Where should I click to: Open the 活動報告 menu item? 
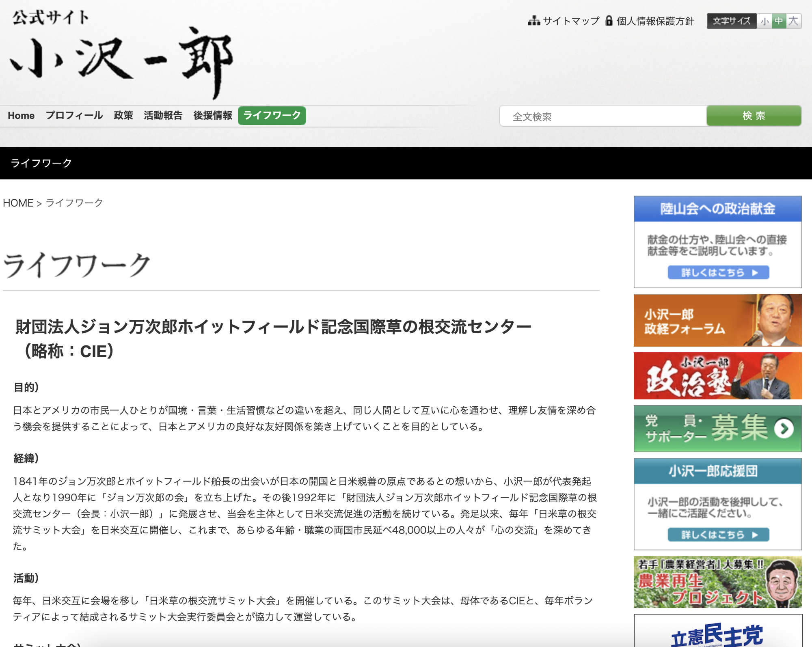[163, 116]
